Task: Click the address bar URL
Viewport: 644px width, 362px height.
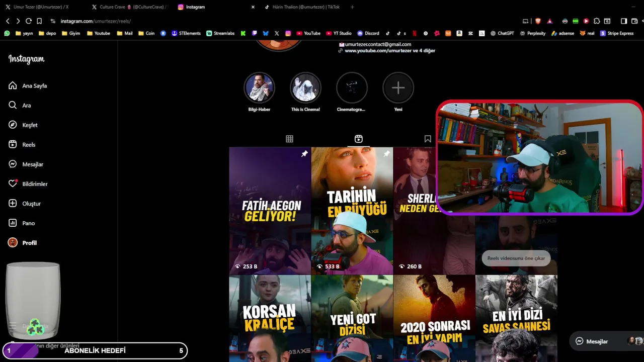Action: (x=96, y=21)
